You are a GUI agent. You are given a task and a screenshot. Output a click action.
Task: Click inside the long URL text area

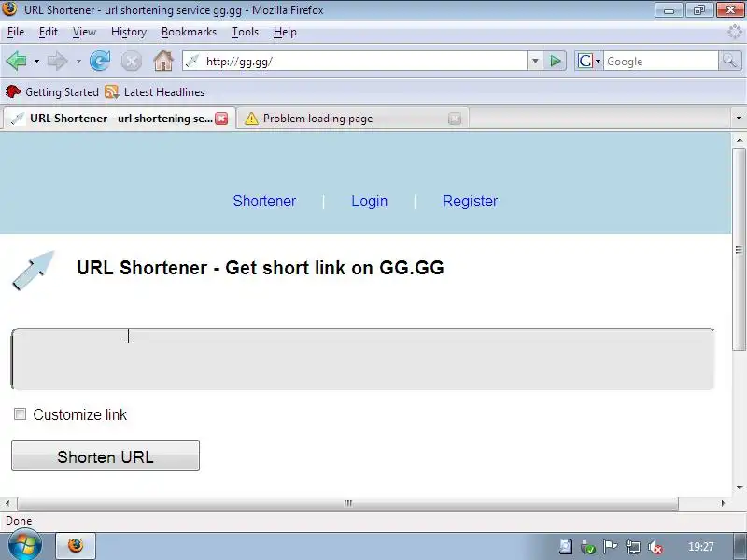point(362,358)
